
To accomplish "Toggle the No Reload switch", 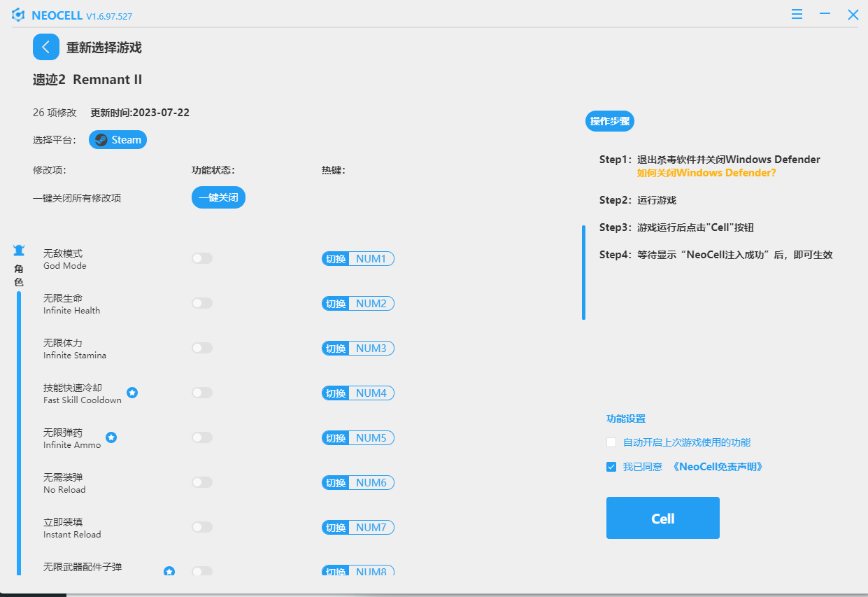I will 202,482.
